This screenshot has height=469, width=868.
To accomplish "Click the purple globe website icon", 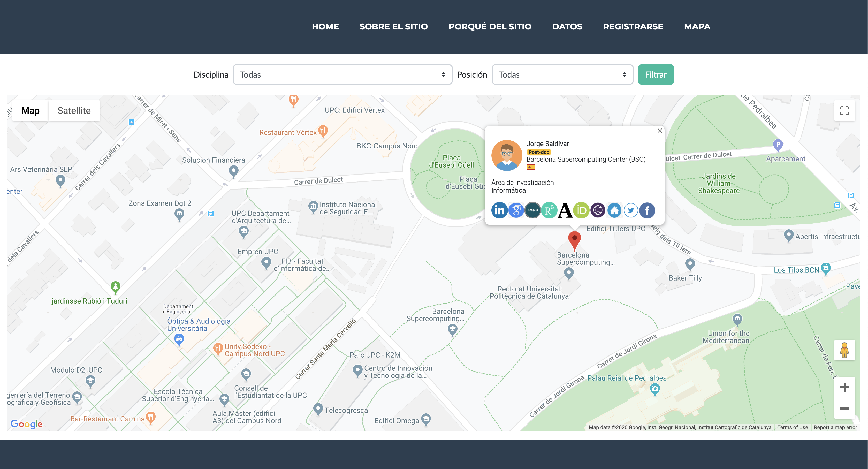I will [598, 210].
